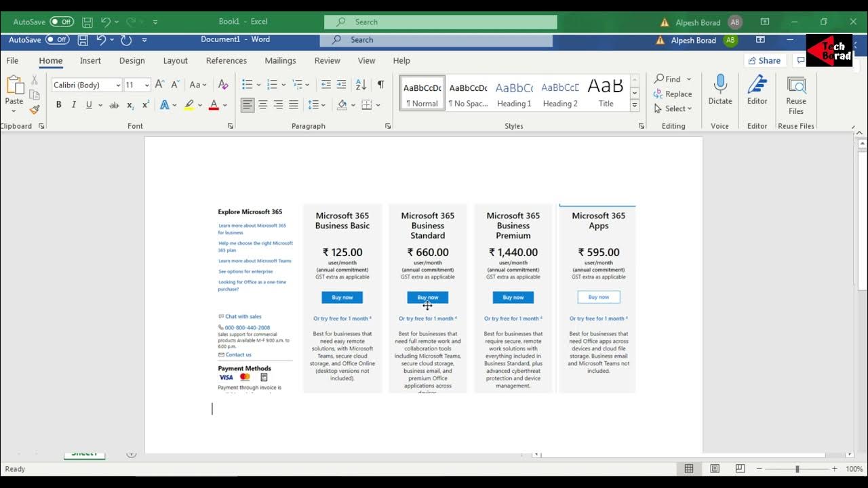
Task: Click Increase Font Size icon
Action: click(160, 85)
